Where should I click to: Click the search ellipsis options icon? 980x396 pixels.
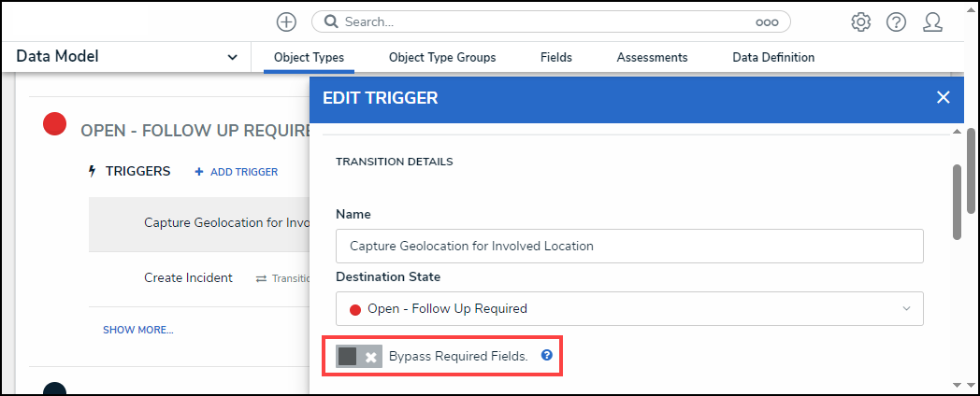point(767,21)
